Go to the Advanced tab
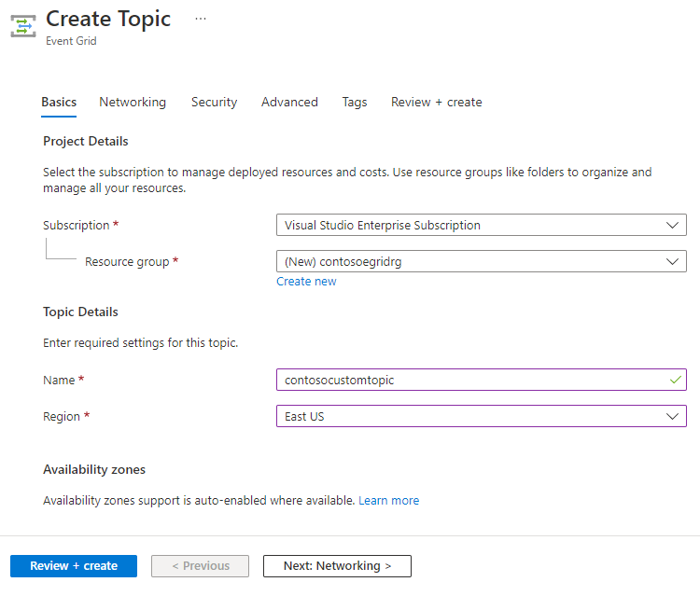 tap(289, 102)
